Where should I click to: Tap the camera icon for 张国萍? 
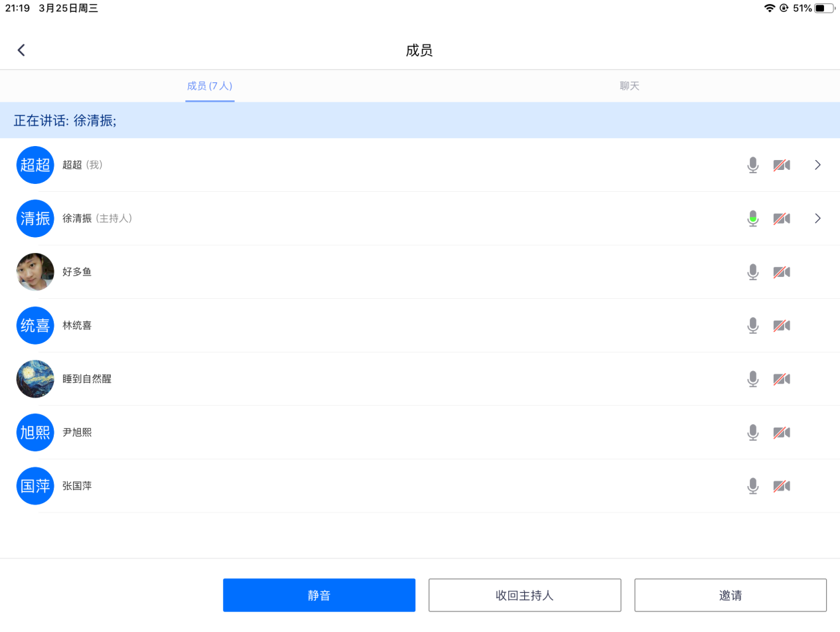click(782, 486)
